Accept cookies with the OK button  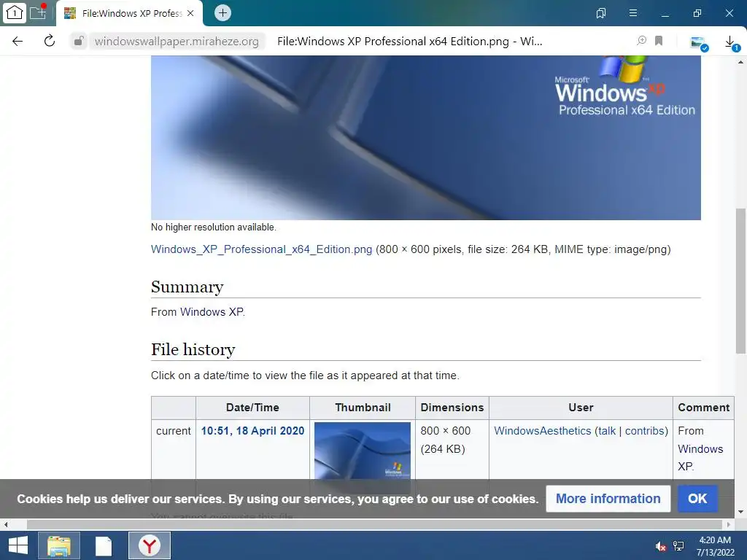point(697,499)
